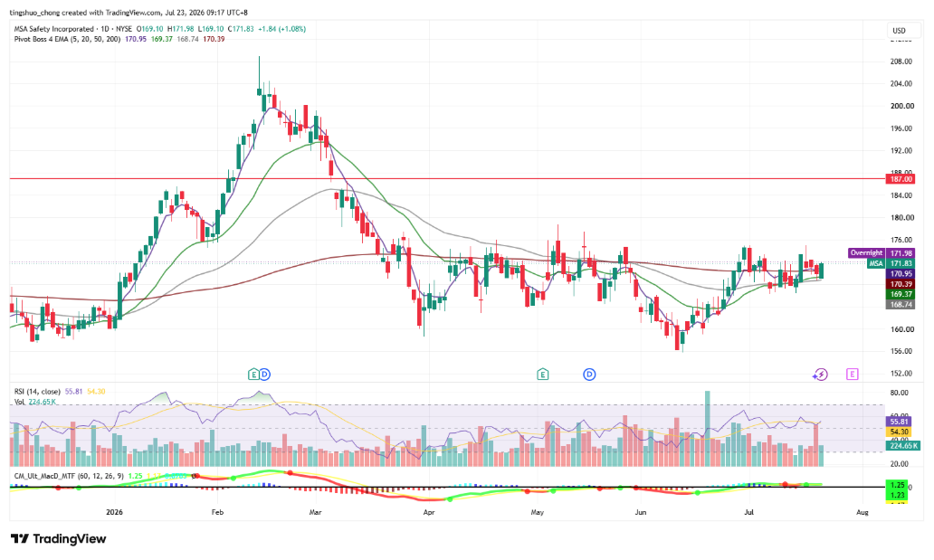
Task: Click the Overnight 171.98 price label
Action: [881, 253]
